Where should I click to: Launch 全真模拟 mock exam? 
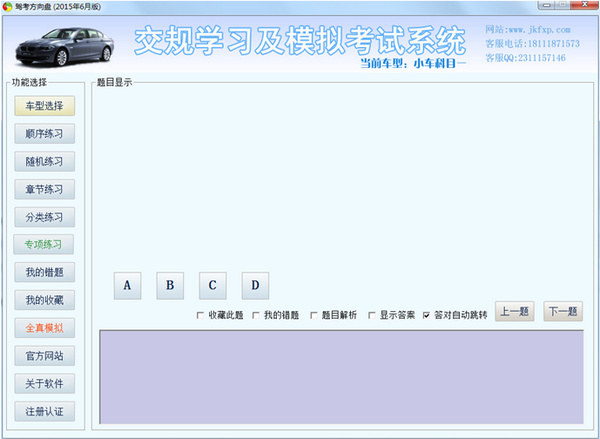click(x=44, y=328)
